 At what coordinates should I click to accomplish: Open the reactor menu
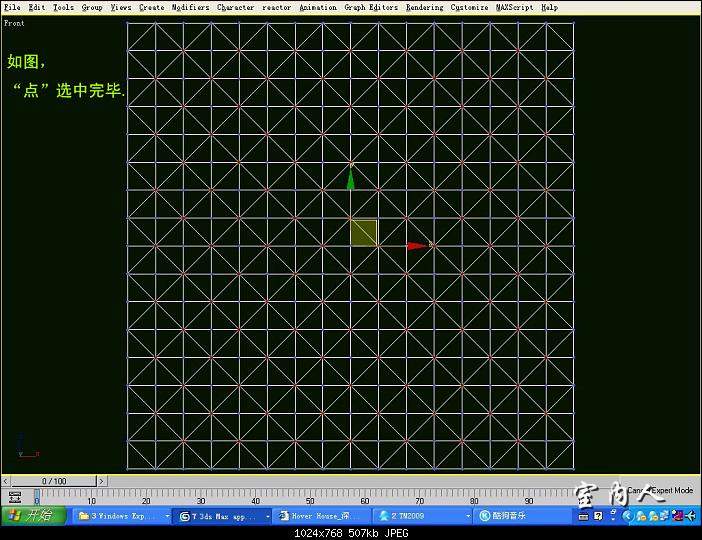[276, 7]
